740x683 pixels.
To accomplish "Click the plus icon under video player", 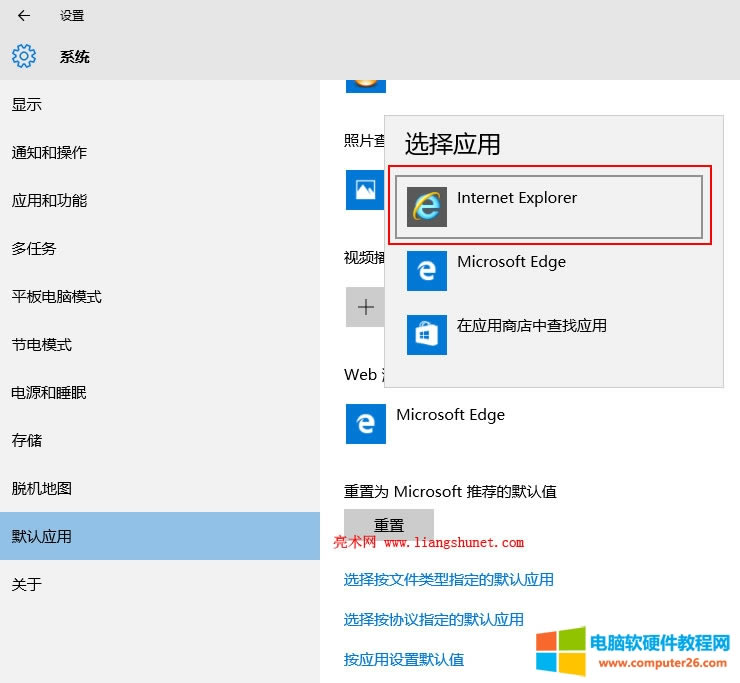I will (365, 307).
